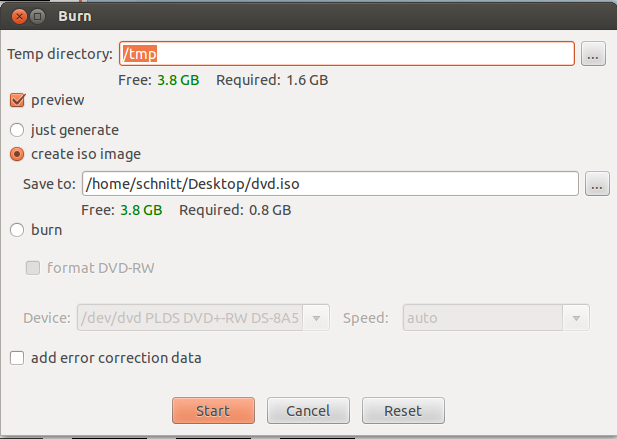
Task: Enable add error correction data
Action: point(17,357)
